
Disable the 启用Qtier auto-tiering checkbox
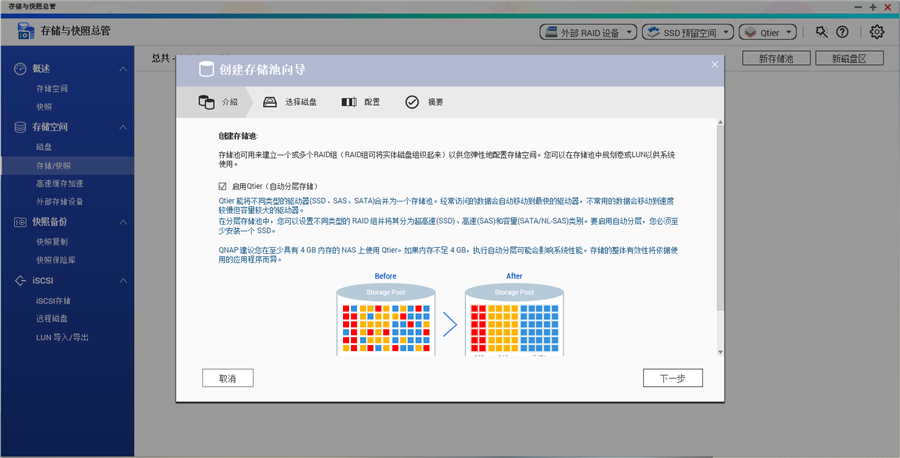(x=223, y=186)
